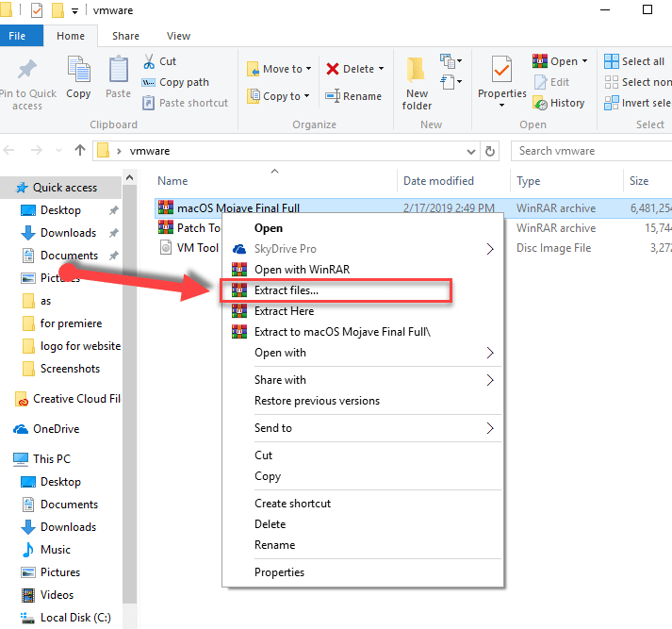Viewport: 672px width, 629px height.
Task: Click the Paste clipboard icon
Action: (119, 72)
